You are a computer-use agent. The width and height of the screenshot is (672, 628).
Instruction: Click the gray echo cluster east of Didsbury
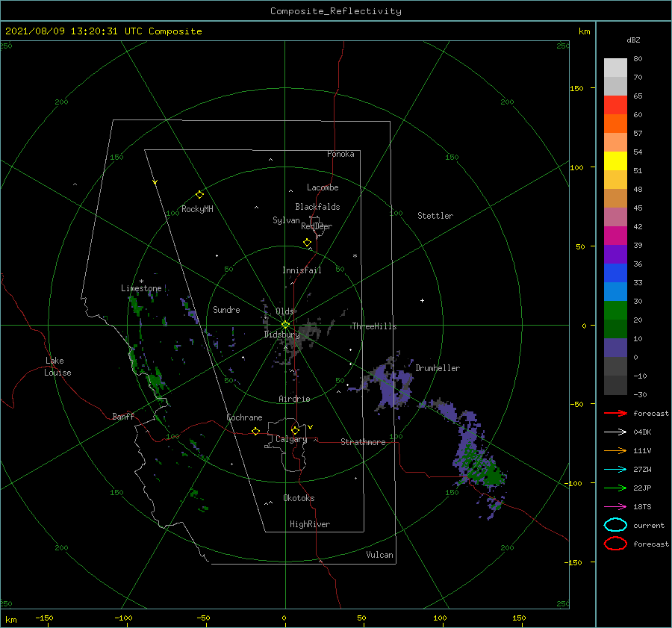tap(306, 334)
